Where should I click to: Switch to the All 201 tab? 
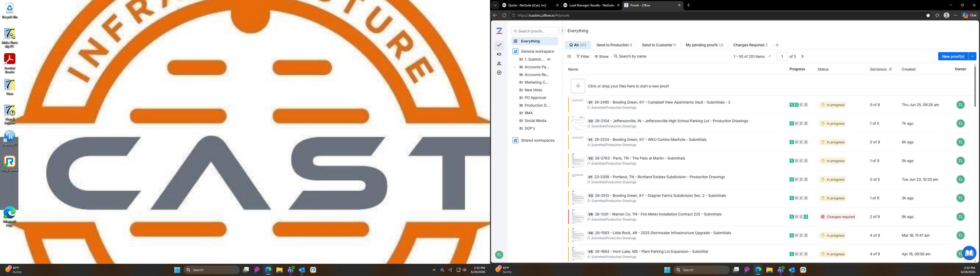point(578,45)
